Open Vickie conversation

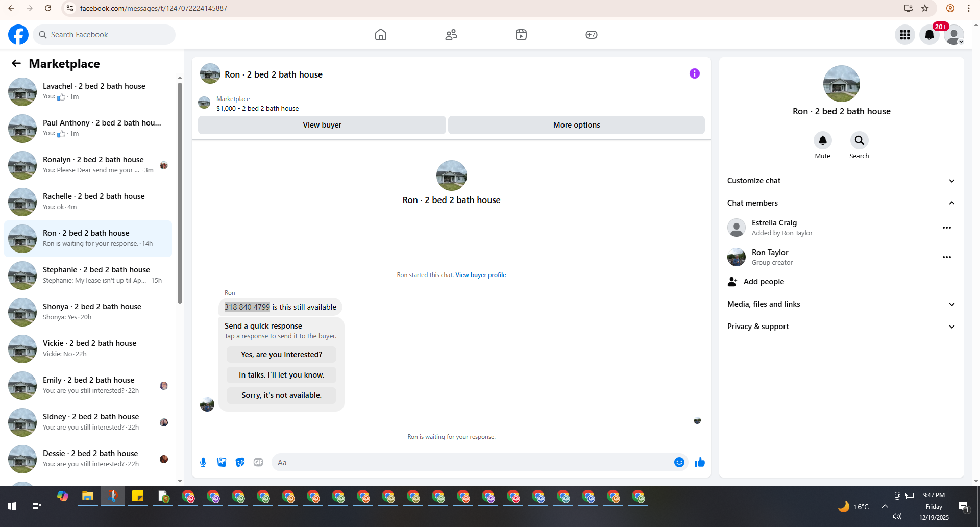coord(88,349)
